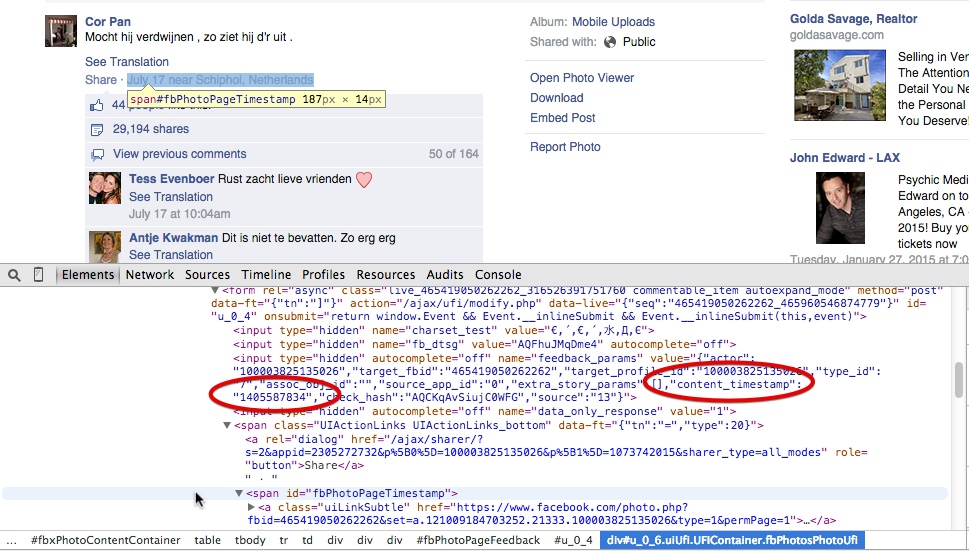This screenshot has width=969, height=551.
Task: Open the Elements tab
Action: 88,275
